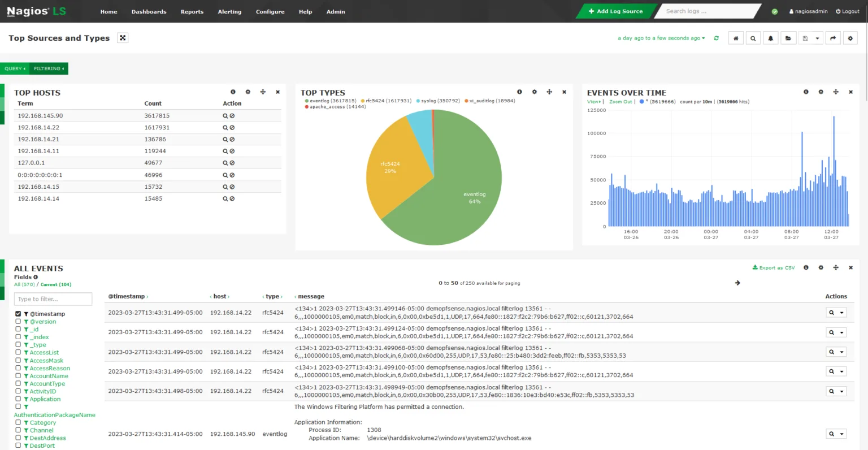Image resolution: width=868 pixels, height=450 pixels.
Task: Click the eventlog legend color dot
Action: pyautogui.click(x=307, y=101)
